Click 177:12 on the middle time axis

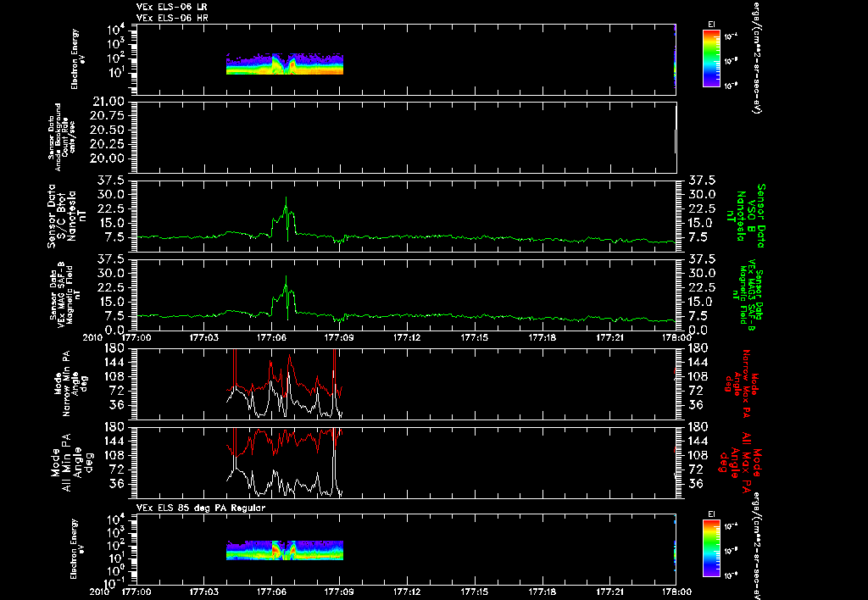coord(407,336)
